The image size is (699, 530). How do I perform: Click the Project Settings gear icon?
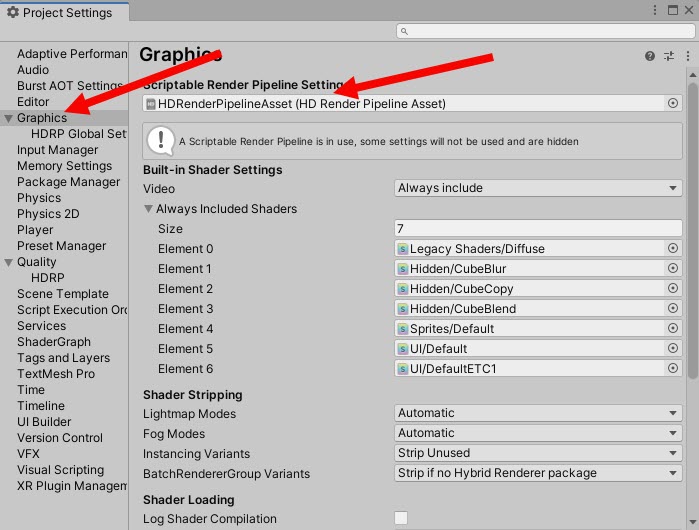point(12,12)
